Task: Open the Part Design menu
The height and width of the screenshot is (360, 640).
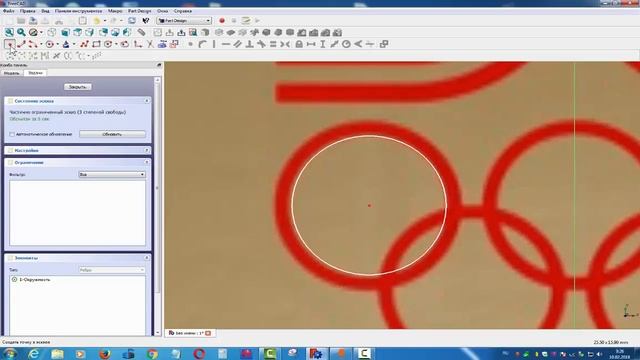Action: tap(139, 11)
